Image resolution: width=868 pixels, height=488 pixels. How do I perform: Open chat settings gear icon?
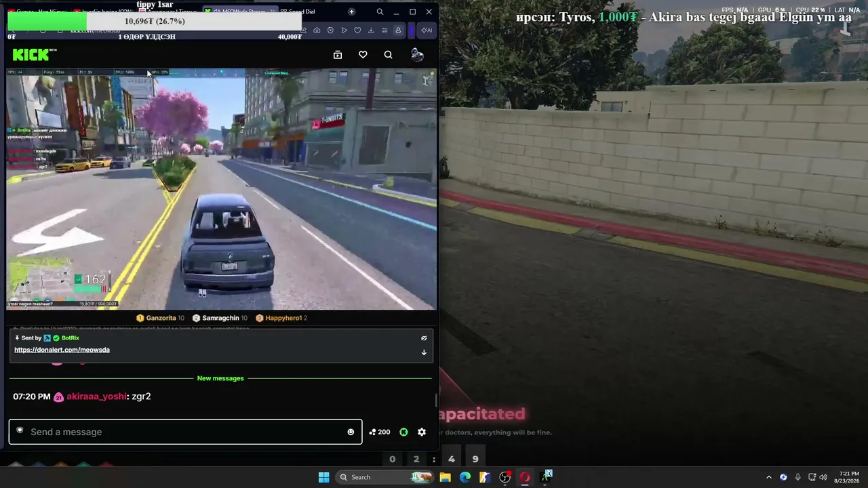(x=422, y=432)
